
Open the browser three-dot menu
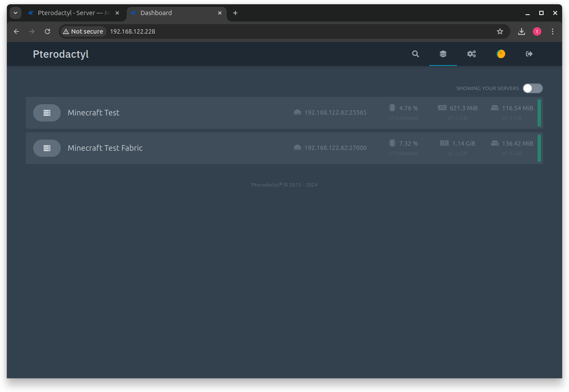[553, 31]
